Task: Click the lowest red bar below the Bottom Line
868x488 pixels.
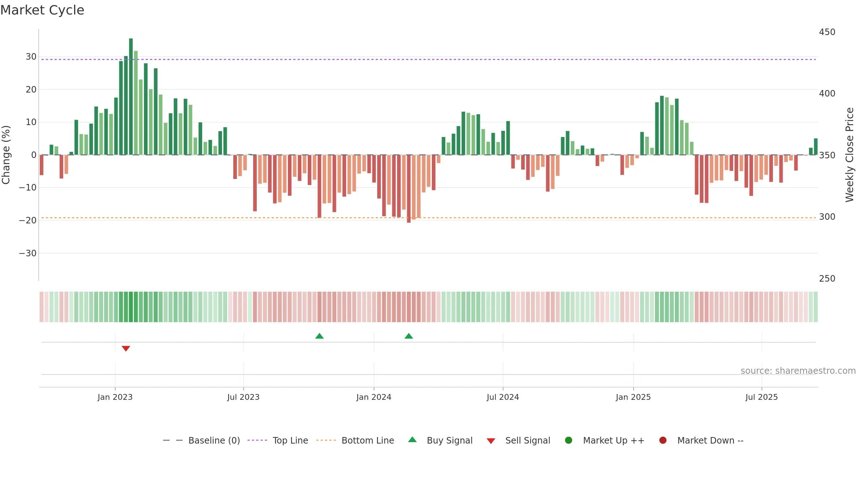Action: tap(409, 189)
